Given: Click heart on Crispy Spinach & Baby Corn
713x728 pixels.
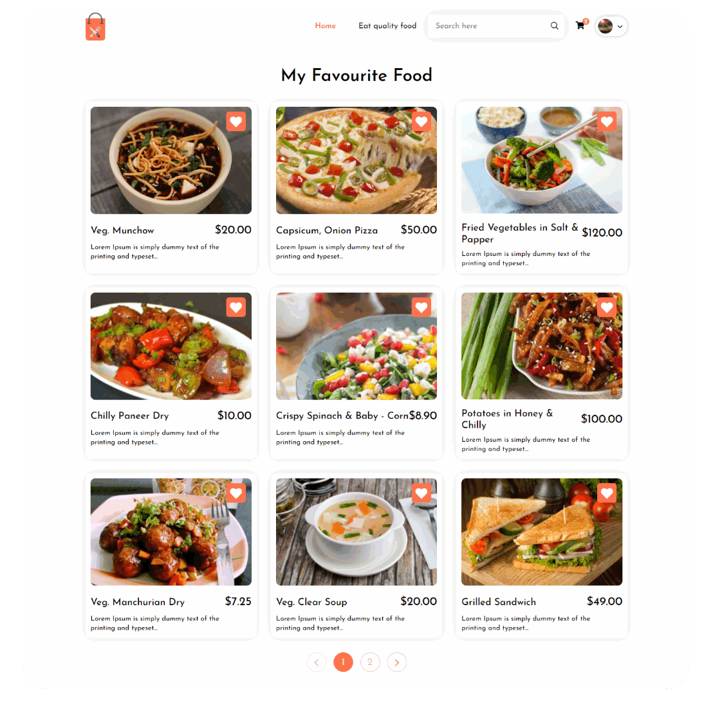Looking at the screenshot, I should point(421,307).
